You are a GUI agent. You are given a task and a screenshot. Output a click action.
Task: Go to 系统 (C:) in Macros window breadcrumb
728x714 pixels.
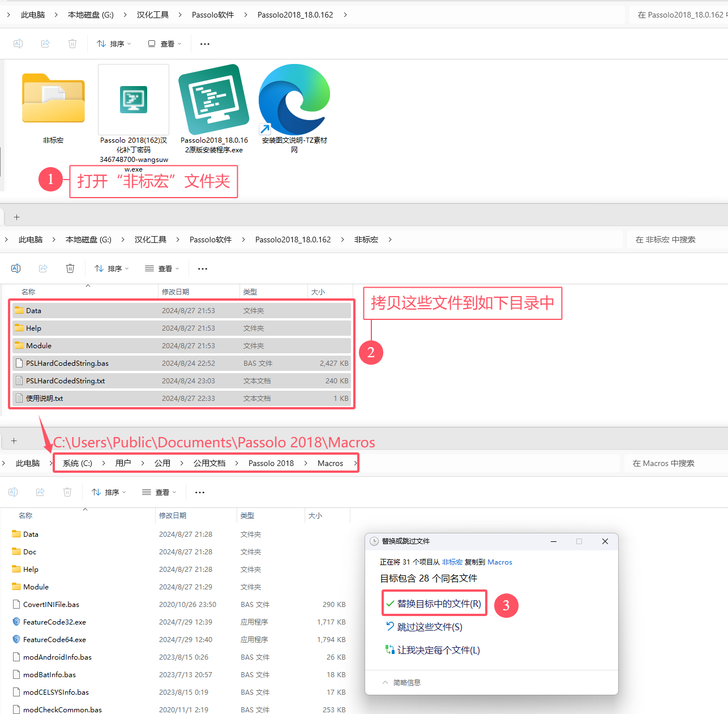tap(78, 463)
